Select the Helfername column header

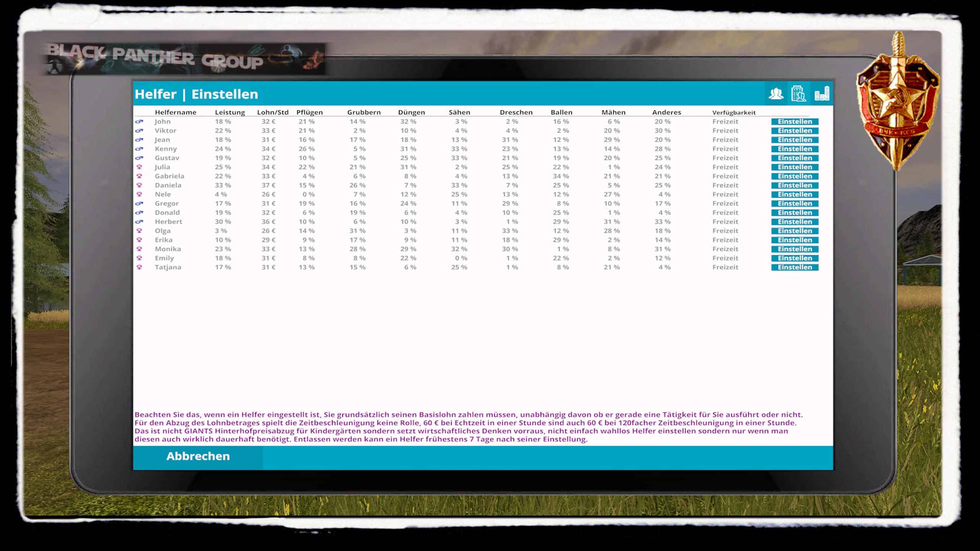point(175,112)
